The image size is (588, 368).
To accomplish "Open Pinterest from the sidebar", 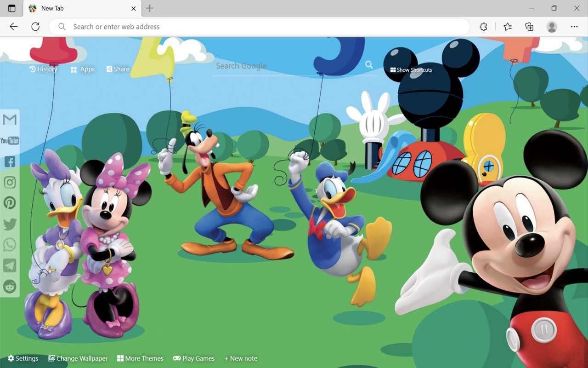I will [x=10, y=202].
